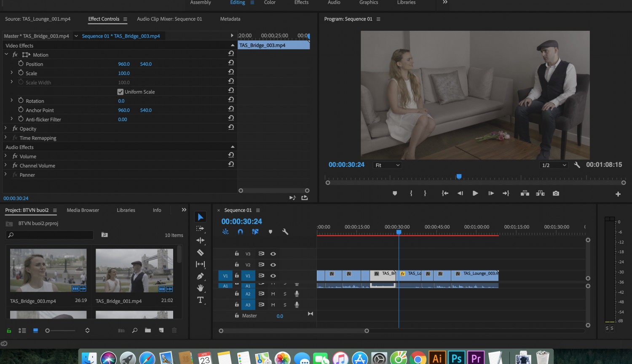Click Program monitor playhead marker

(459, 177)
